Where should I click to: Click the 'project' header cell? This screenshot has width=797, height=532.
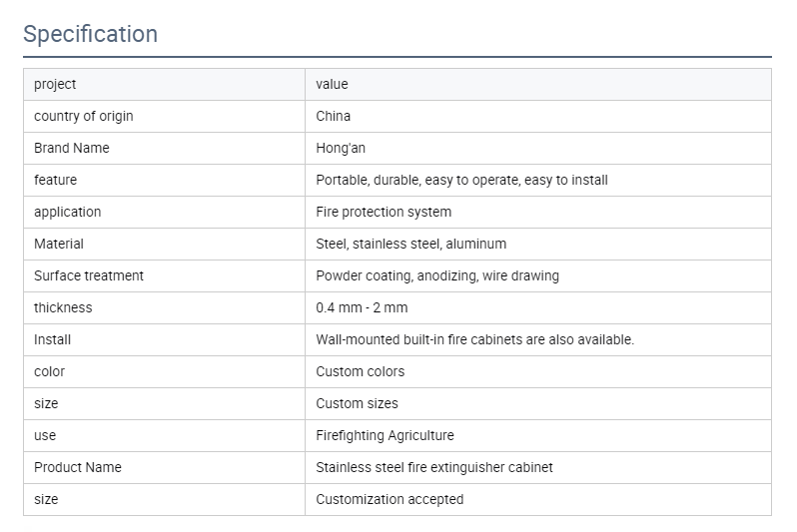(55, 84)
